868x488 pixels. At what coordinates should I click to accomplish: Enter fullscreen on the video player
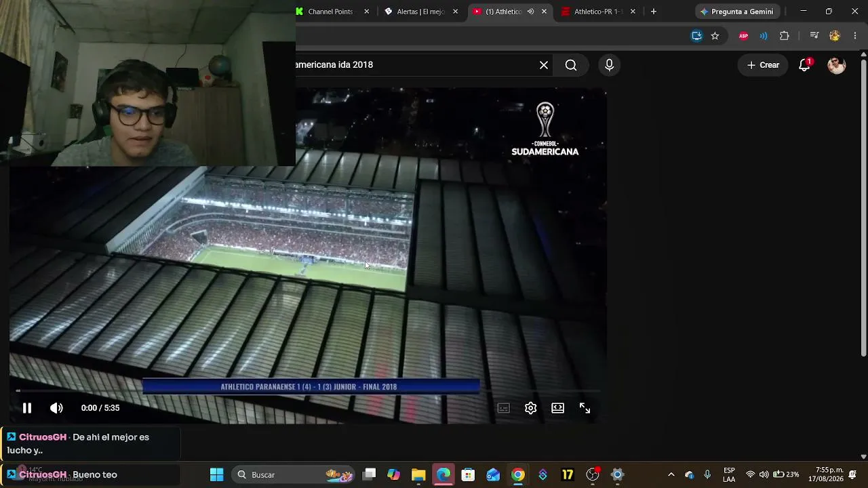pyautogui.click(x=585, y=408)
